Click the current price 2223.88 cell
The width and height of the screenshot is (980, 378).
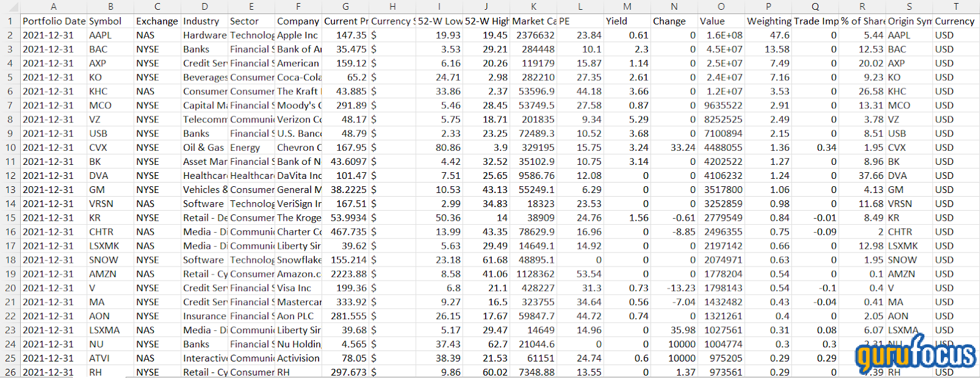tap(346, 274)
